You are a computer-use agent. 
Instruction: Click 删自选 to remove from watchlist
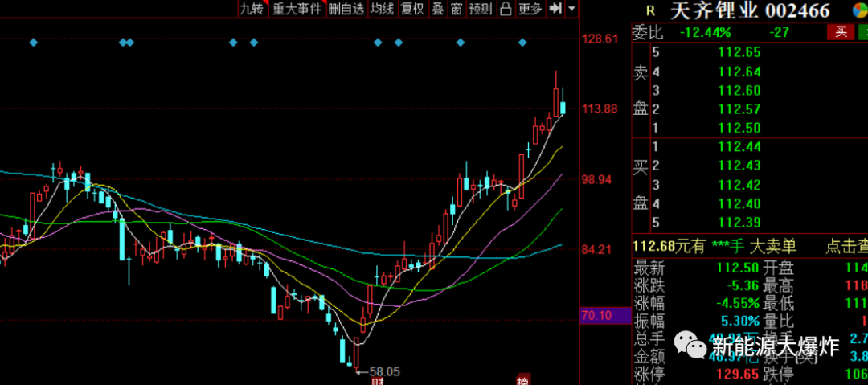click(346, 8)
